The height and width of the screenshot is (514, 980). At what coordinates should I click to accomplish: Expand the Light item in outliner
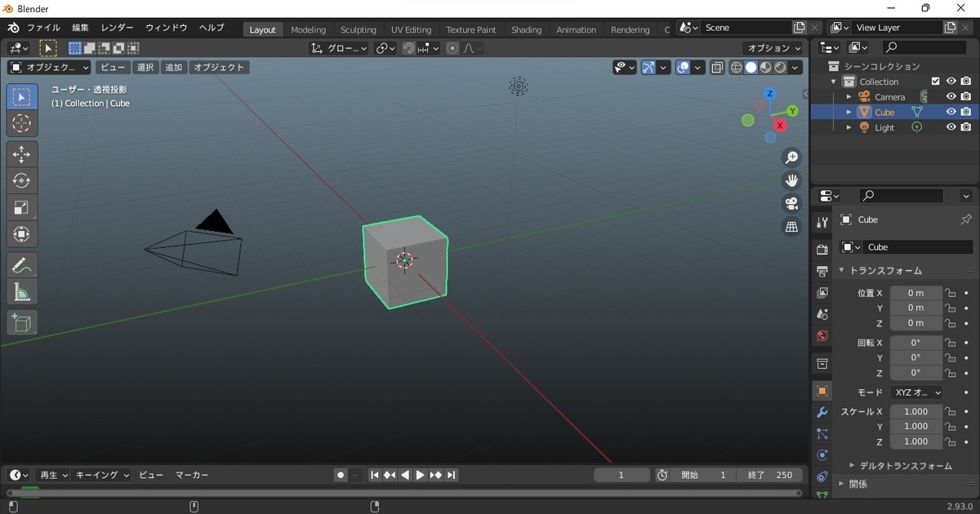[849, 127]
